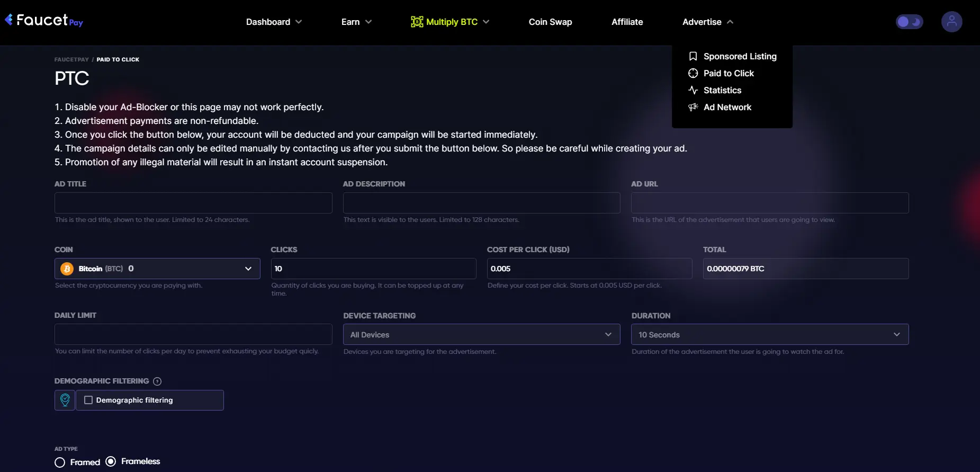
Task: Expand the Earn menu
Action: coord(356,22)
